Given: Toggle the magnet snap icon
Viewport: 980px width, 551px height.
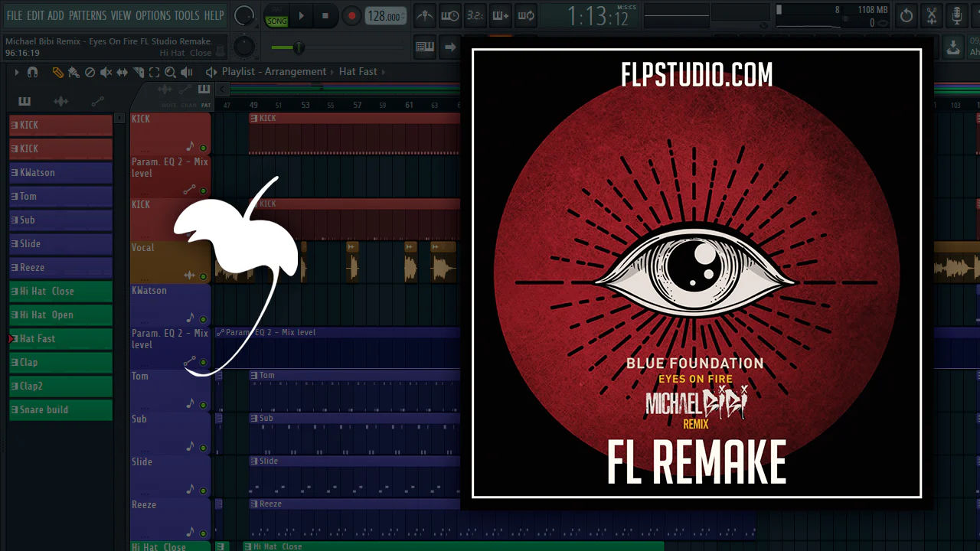Looking at the screenshot, I should (32, 72).
